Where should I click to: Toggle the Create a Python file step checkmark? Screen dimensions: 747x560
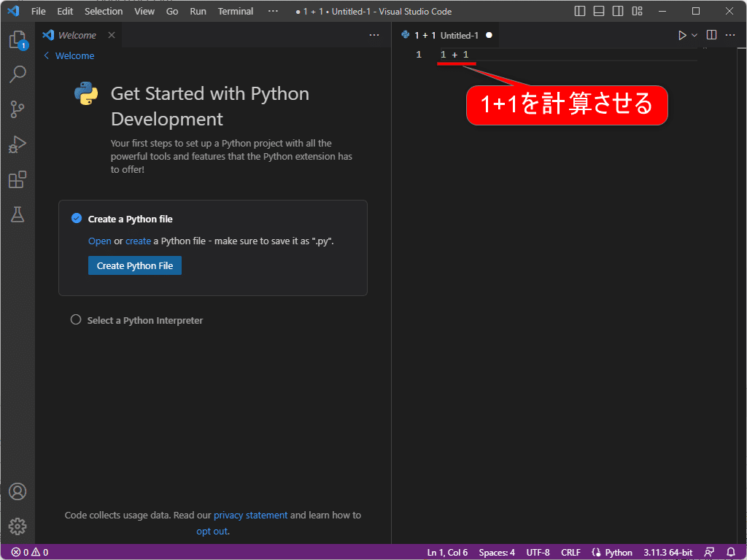coord(76,219)
